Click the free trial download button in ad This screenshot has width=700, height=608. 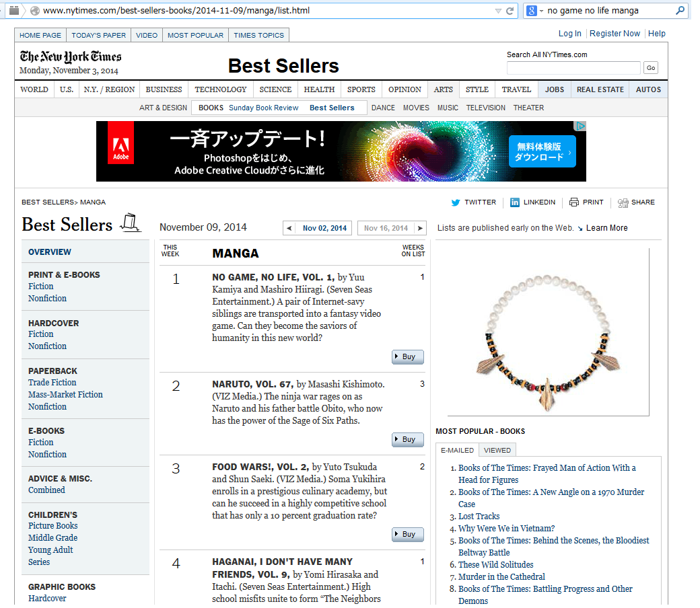tap(542, 152)
